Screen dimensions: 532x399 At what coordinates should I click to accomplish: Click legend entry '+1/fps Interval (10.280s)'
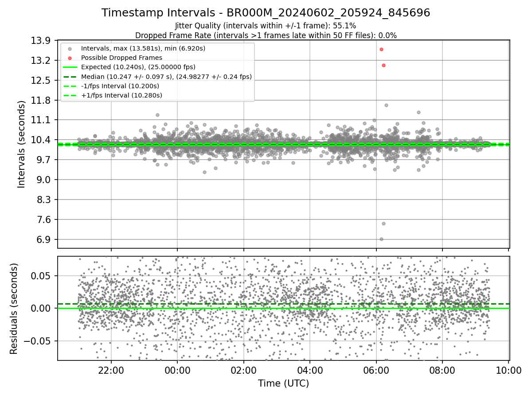(x=121, y=95)
